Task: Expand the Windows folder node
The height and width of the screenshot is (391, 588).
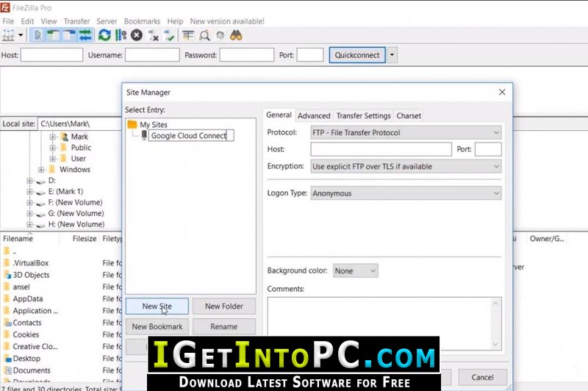Action: pos(41,170)
